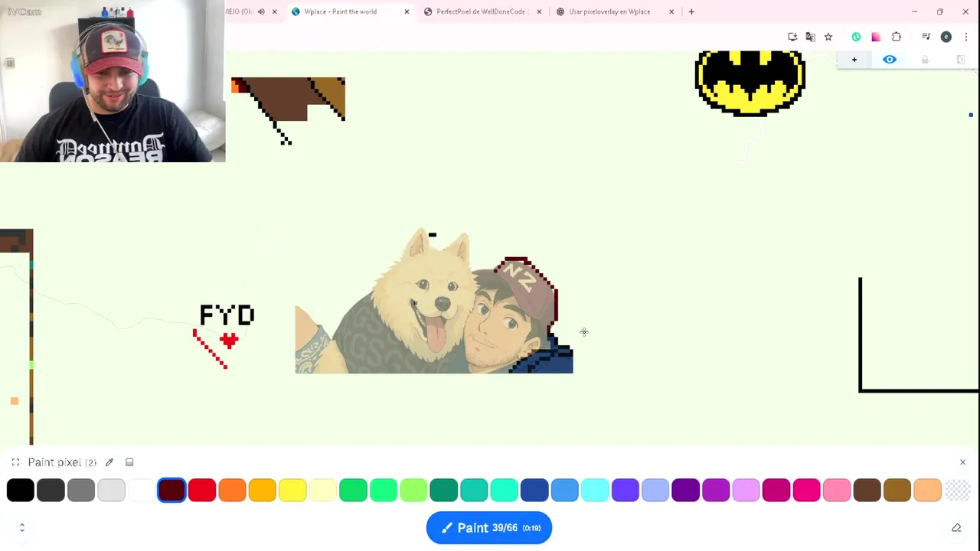
Task: Select the sky blue color swatch
Action: (x=565, y=490)
